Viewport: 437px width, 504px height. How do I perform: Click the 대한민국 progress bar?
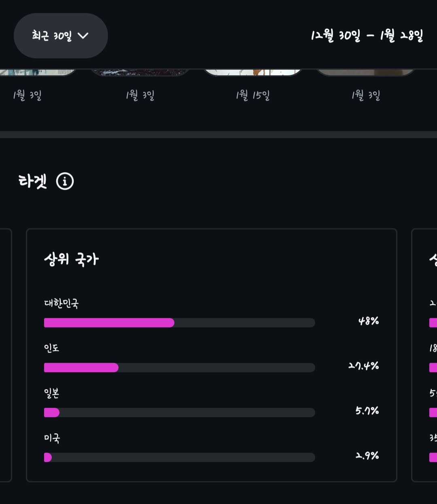pos(179,323)
